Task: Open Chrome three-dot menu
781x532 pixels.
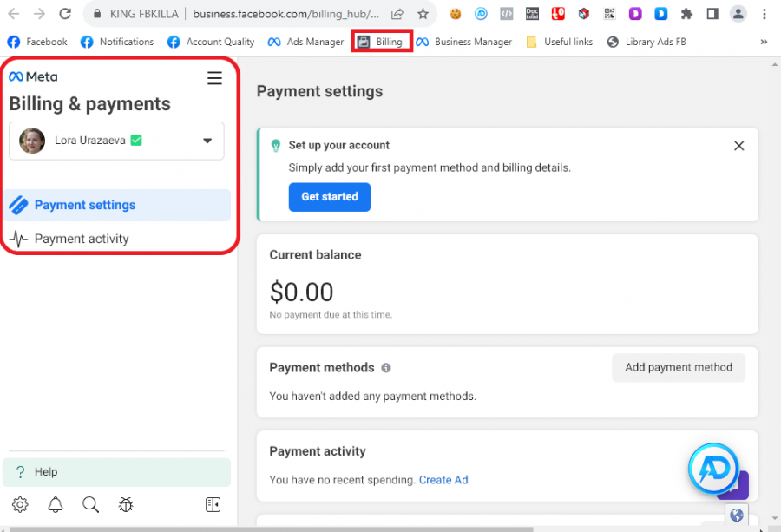Action: click(x=764, y=13)
